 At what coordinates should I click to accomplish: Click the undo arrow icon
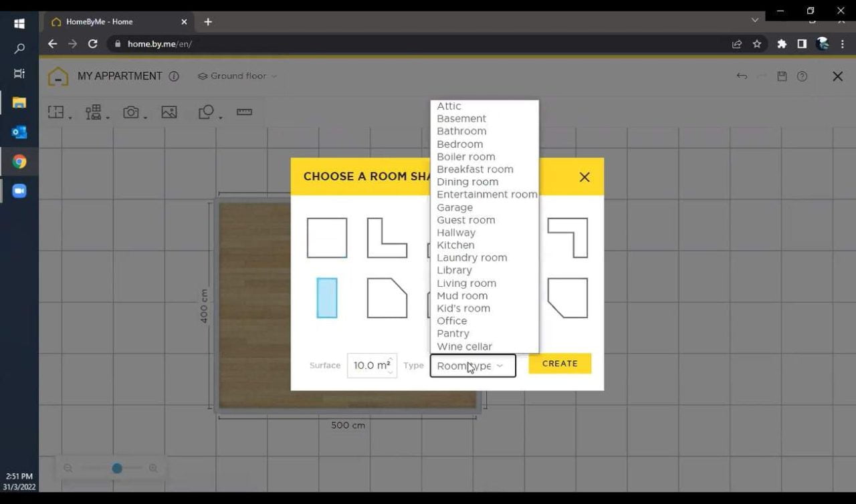(742, 76)
